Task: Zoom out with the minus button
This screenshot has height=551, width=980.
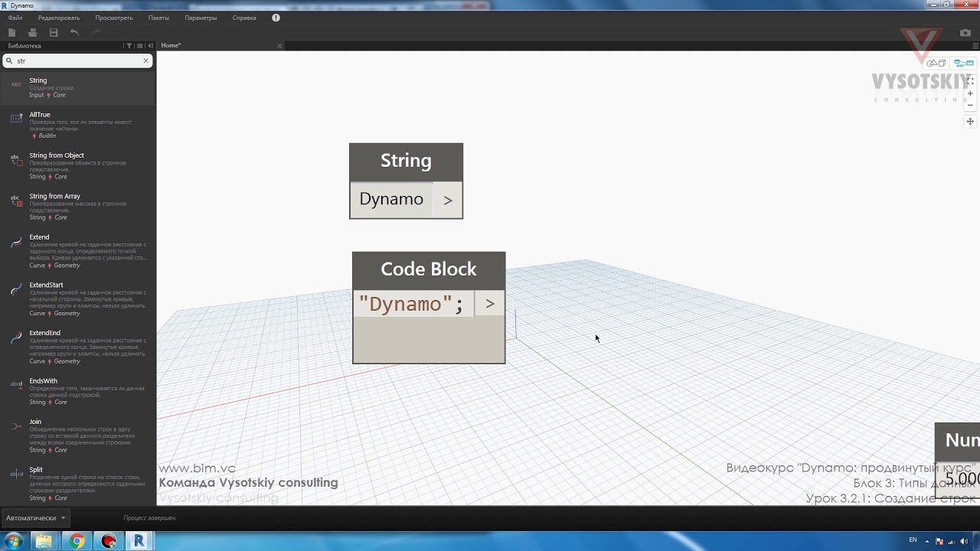Action: point(970,106)
